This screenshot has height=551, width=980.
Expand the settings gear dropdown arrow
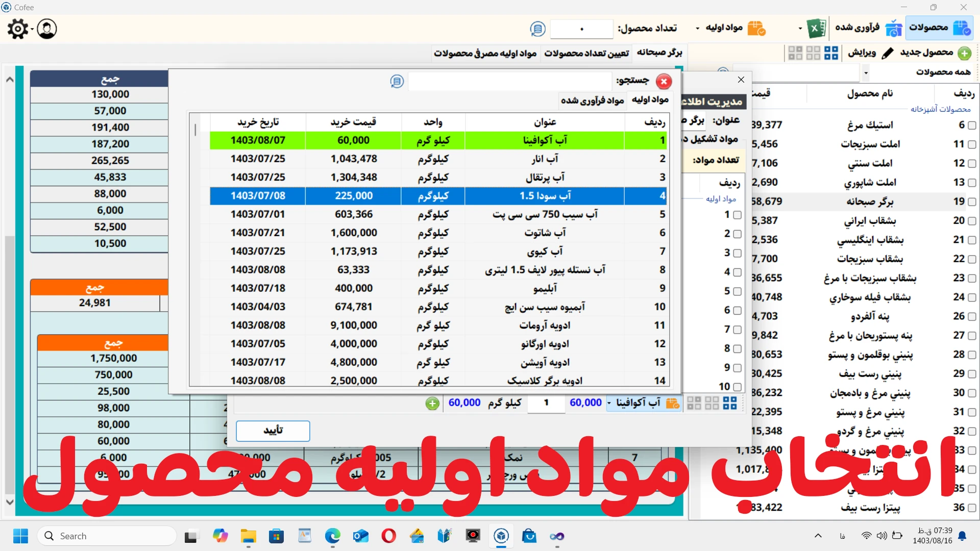pos(32,29)
